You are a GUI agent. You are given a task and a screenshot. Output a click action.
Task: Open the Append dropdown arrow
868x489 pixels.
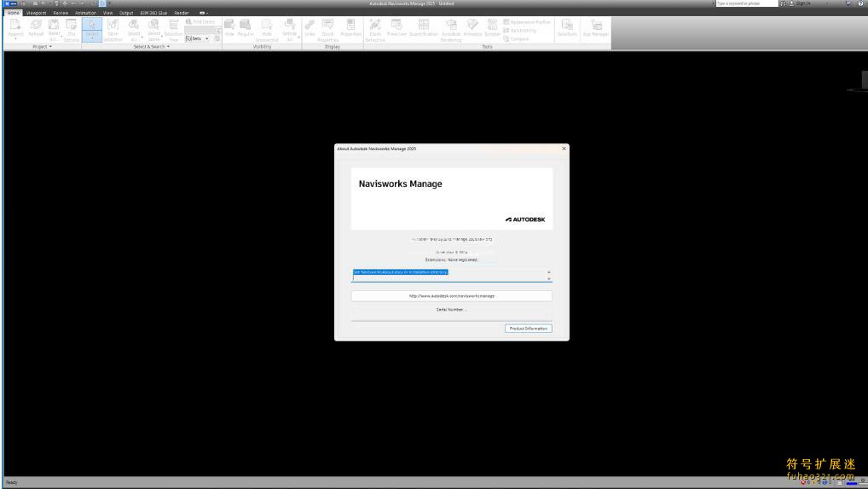[15, 38]
